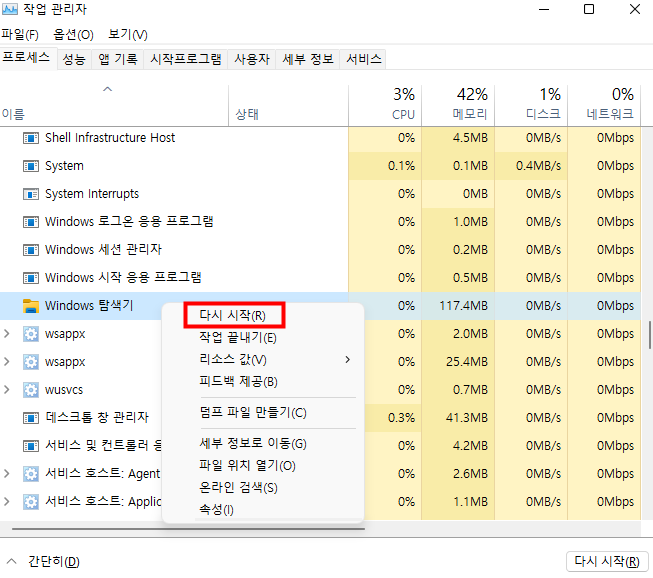This screenshot has height=578, width=653.
Task: Switch to the 사용자 tab
Action: 252,59
